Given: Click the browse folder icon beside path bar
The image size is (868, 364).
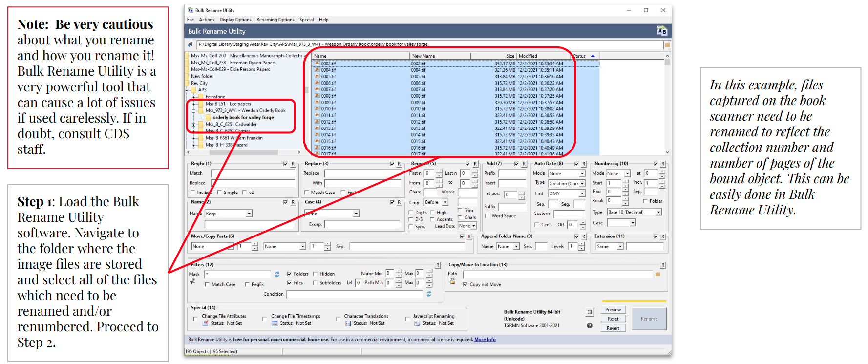Looking at the screenshot, I should coord(667,45).
